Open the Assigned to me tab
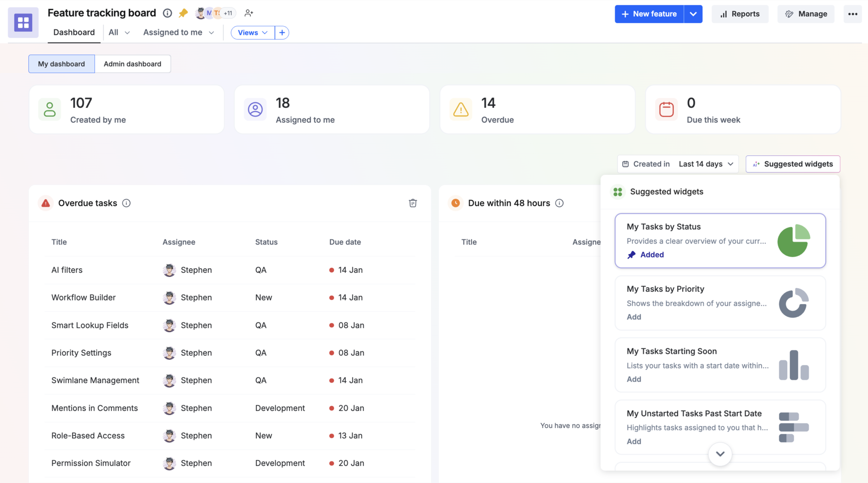Screen dimensions: 868x483 tap(178, 33)
